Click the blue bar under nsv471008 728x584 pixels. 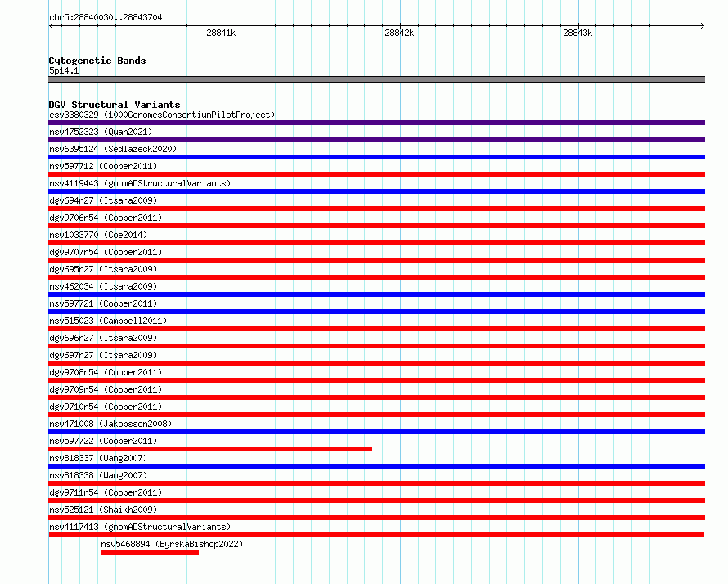(376, 432)
